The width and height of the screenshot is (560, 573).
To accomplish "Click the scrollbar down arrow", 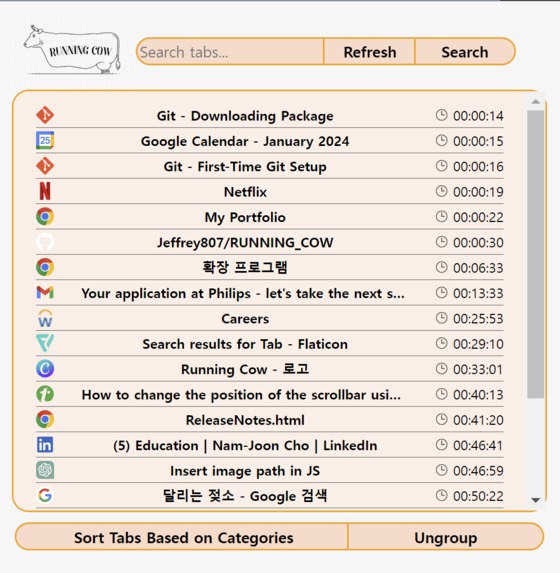I will (x=536, y=500).
